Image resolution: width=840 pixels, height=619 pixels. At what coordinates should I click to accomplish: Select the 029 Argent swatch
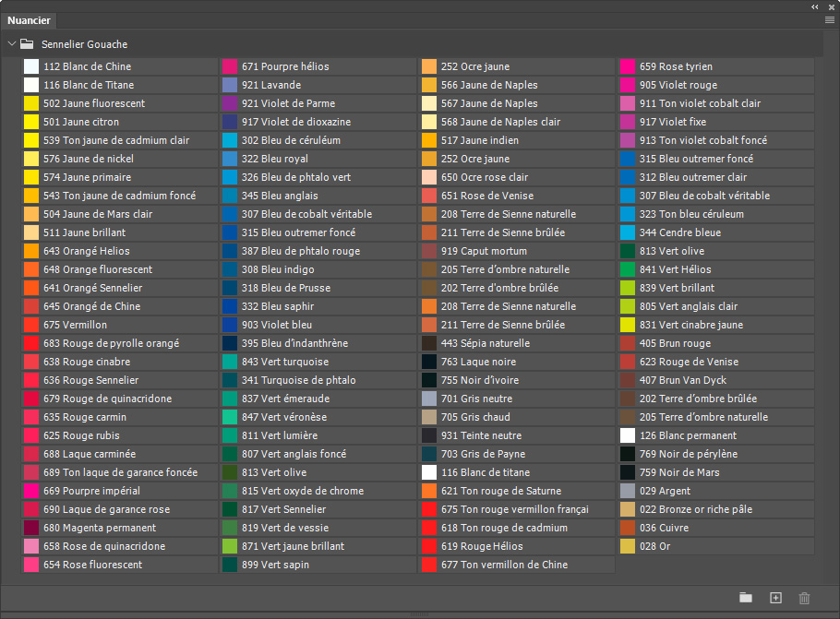pos(717,491)
